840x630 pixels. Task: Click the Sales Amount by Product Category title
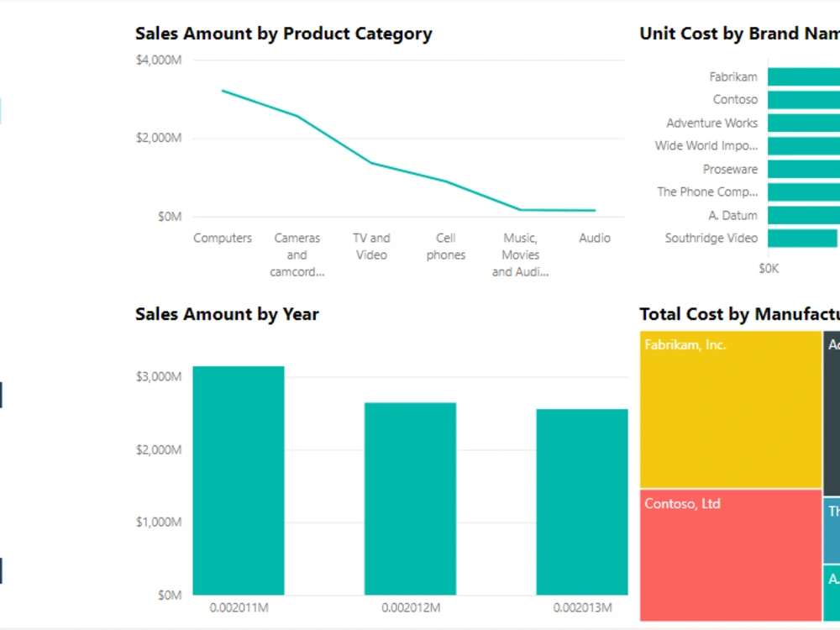coord(283,34)
